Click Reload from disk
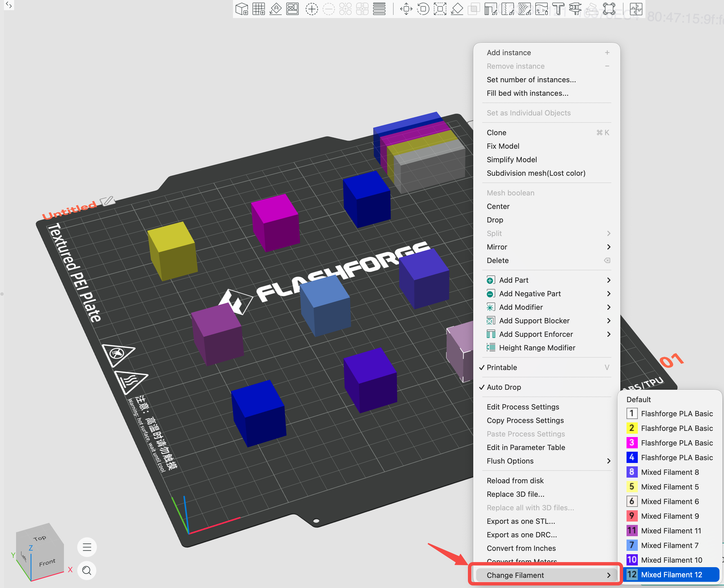This screenshot has width=724, height=588. pyautogui.click(x=547, y=481)
